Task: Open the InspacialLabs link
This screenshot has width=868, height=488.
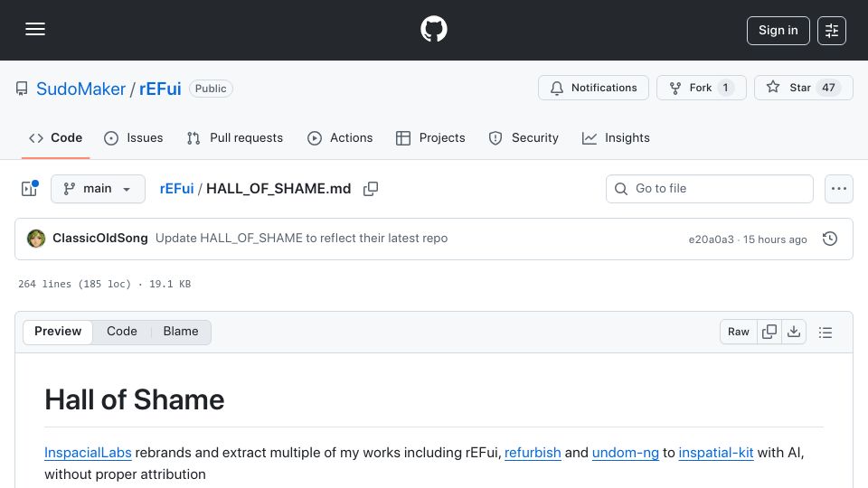Action: click(x=88, y=453)
